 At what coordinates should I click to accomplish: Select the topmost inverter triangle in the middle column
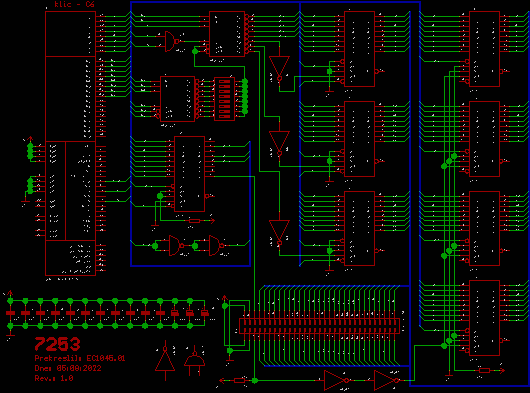coord(279,69)
